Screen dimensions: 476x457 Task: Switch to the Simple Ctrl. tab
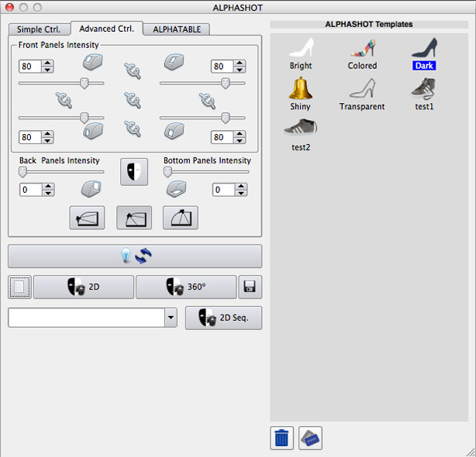click(40, 29)
